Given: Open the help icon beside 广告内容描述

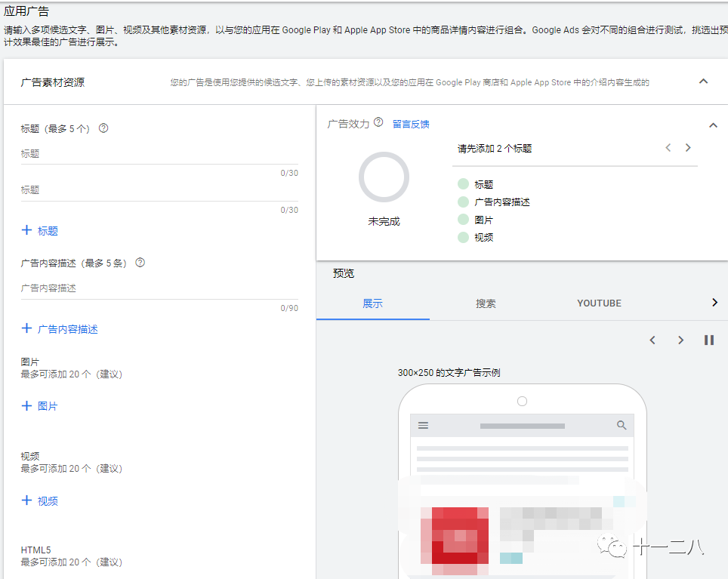Looking at the screenshot, I should [x=140, y=263].
